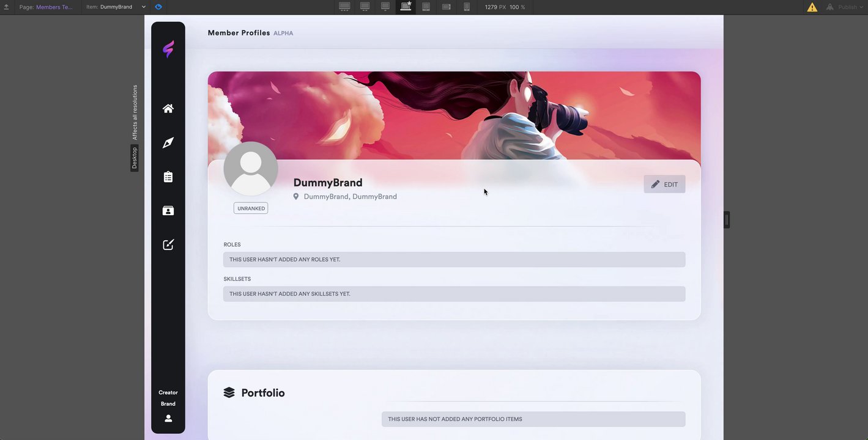Click the ROLES label
Image resolution: width=868 pixels, height=440 pixels.
tap(232, 244)
